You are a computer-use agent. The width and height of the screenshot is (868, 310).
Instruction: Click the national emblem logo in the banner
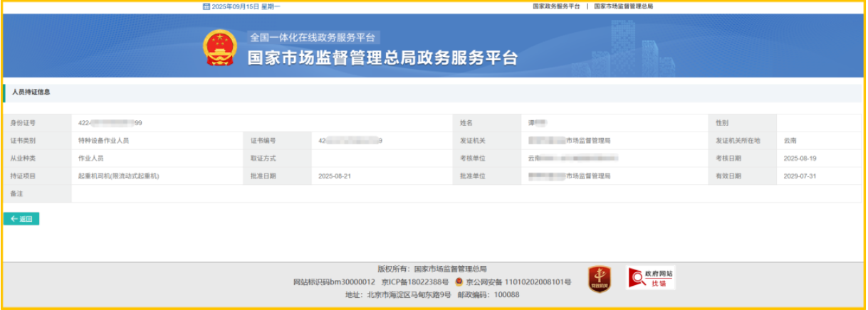(x=220, y=48)
